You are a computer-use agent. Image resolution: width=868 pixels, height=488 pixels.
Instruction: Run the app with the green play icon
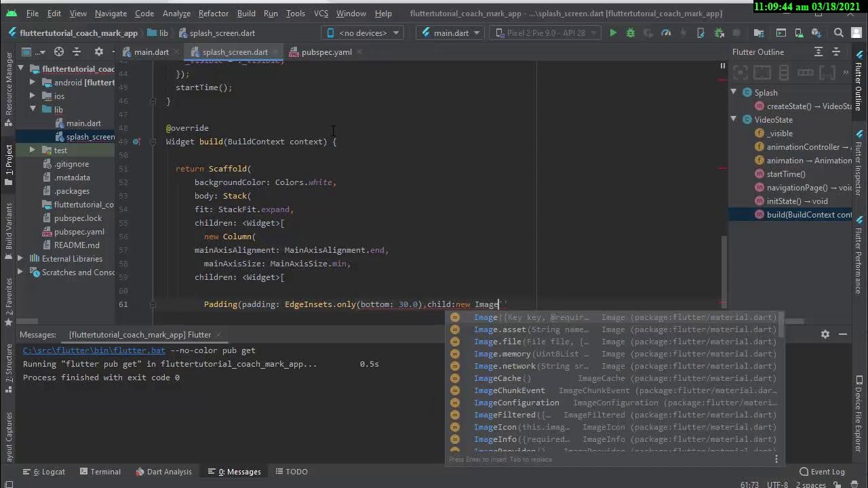click(613, 33)
